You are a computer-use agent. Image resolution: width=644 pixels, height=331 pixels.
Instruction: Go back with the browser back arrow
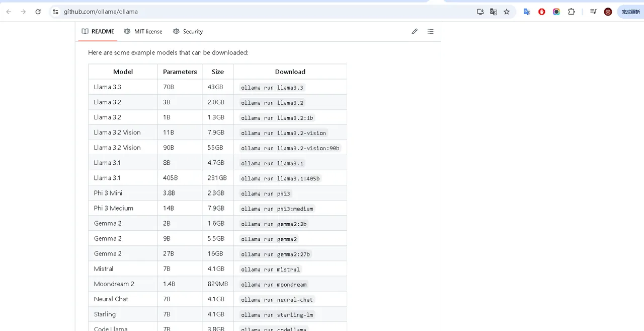9,12
